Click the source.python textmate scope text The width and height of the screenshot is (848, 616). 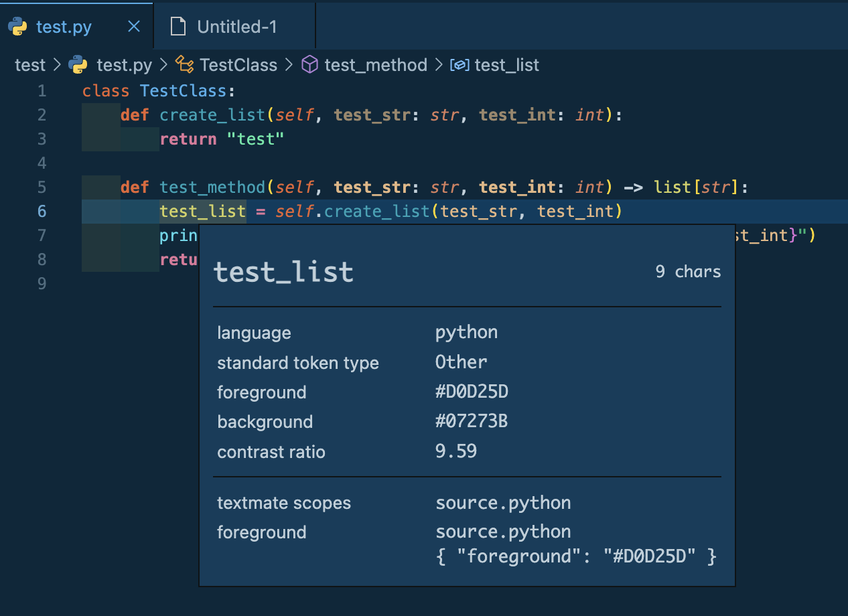click(x=503, y=502)
